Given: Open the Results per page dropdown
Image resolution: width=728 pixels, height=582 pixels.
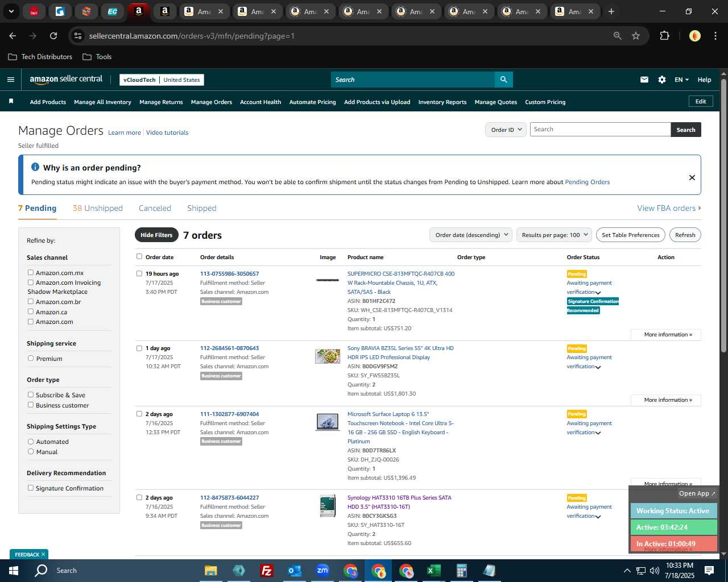Looking at the screenshot, I should pos(554,235).
